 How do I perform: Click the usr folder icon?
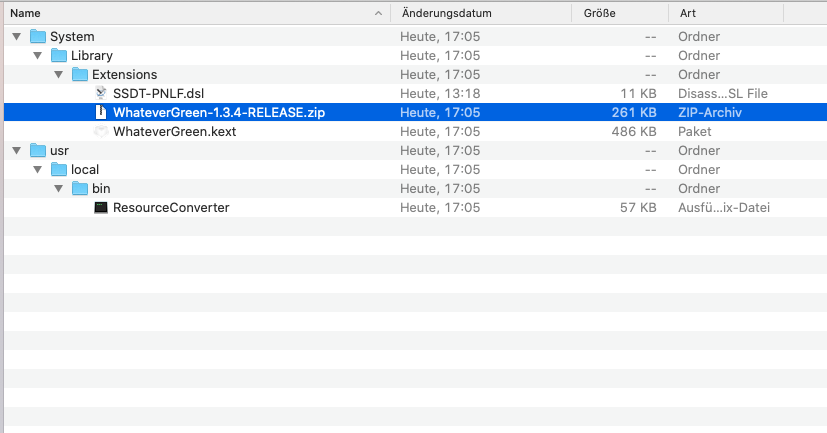click(x=39, y=151)
